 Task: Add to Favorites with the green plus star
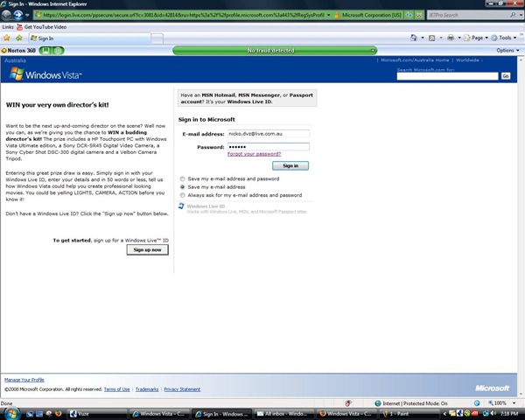[x=19, y=38]
